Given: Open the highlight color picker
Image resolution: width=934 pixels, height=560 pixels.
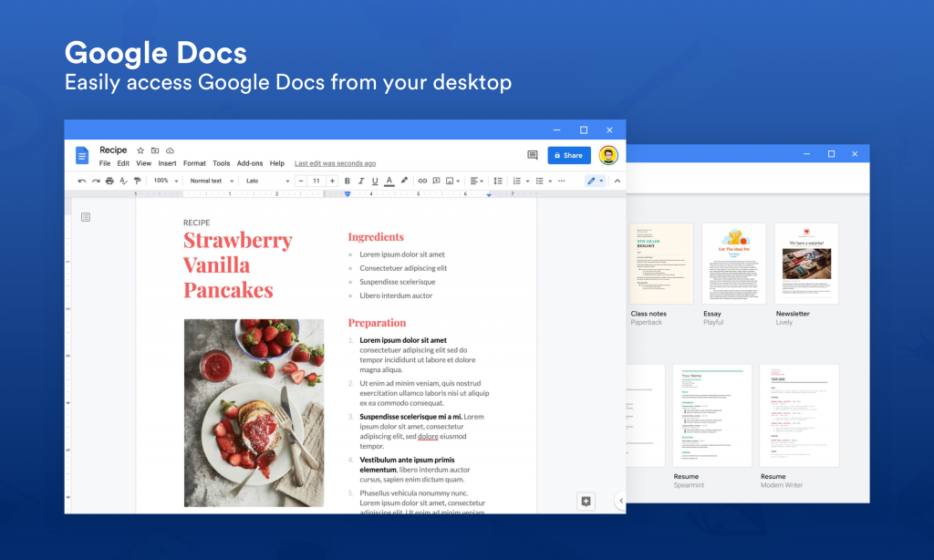Looking at the screenshot, I should [404, 181].
